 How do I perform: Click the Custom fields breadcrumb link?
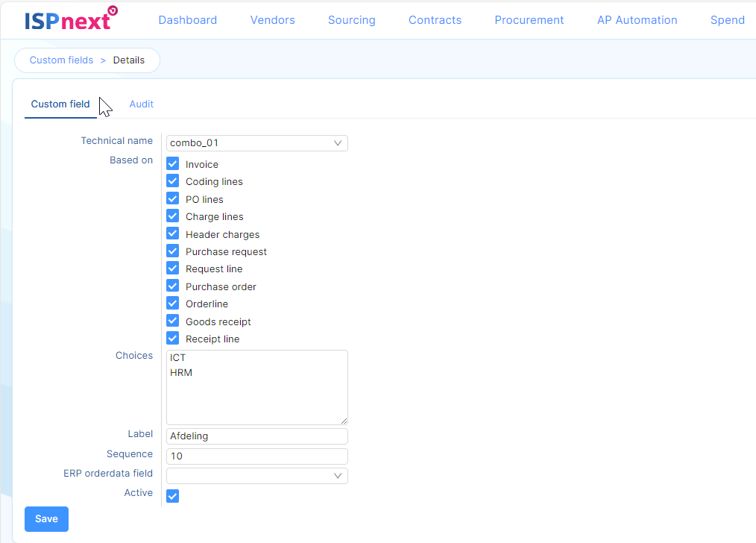coord(61,60)
